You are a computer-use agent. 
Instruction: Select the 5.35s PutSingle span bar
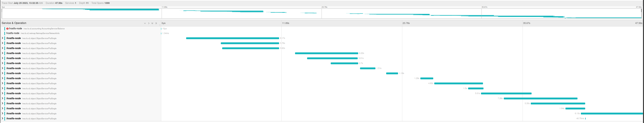click(558, 104)
